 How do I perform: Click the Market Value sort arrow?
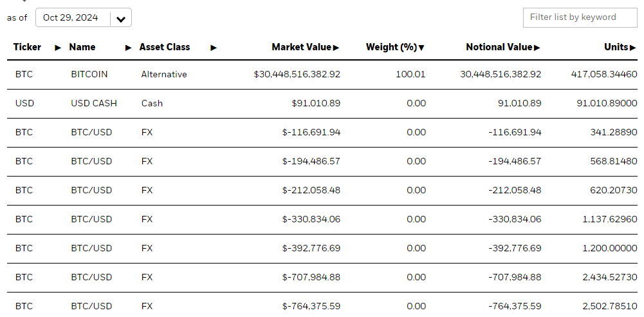coord(336,48)
